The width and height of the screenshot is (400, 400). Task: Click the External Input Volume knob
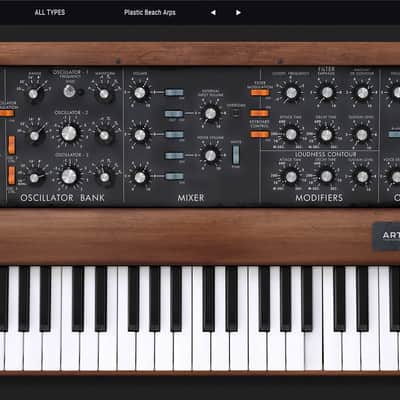[210, 114]
